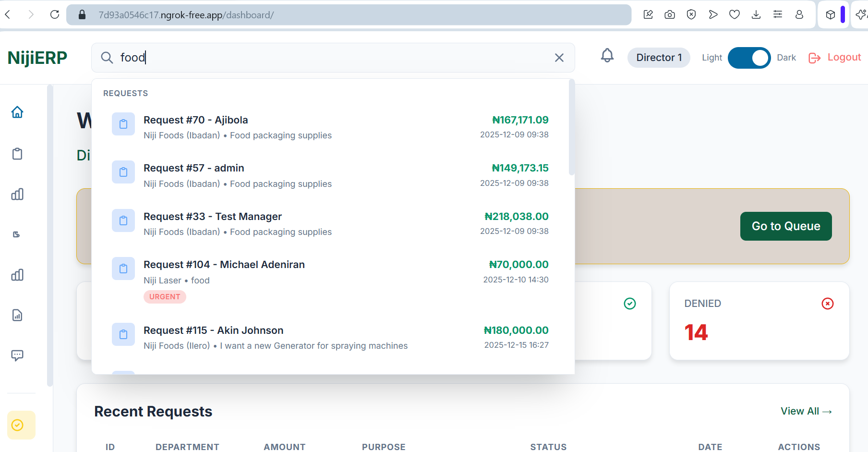The width and height of the screenshot is (868, 452).
Task: Open View All recent requests link
Action: click(807, 411)
